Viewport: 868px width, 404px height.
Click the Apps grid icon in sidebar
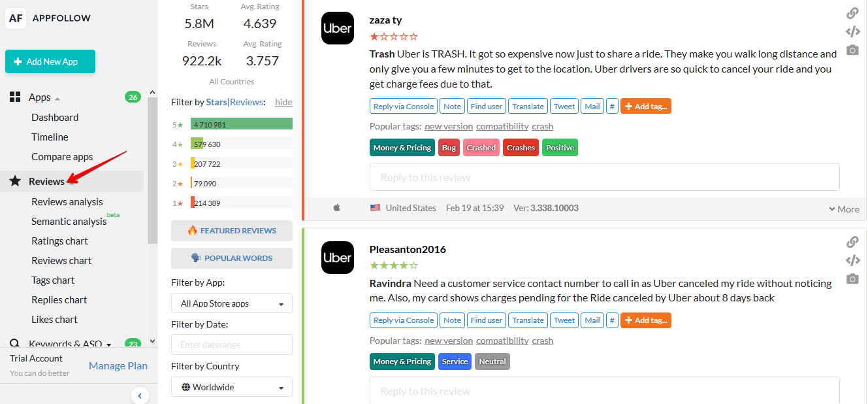15,97
